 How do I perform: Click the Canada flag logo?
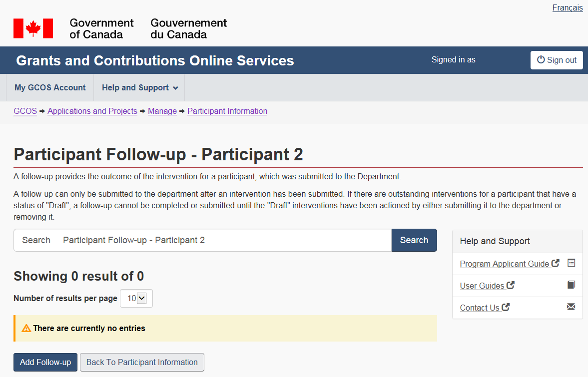pyautogui.click(x=33, y=28)
